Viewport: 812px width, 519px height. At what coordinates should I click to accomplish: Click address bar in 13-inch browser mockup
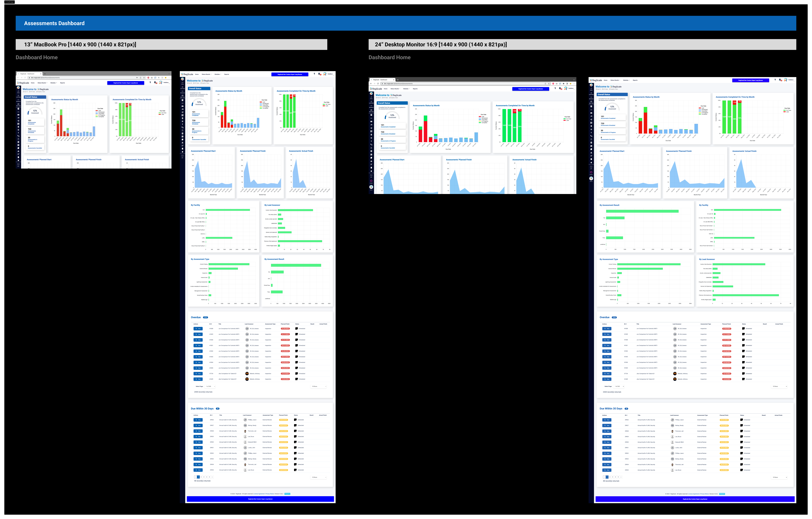click(x=87, y=78)
